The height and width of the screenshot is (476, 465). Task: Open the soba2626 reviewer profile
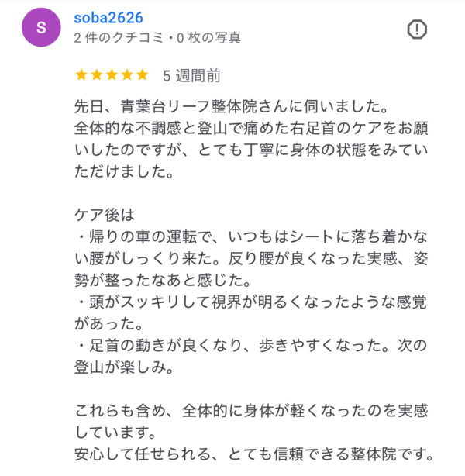coord(108,17)
